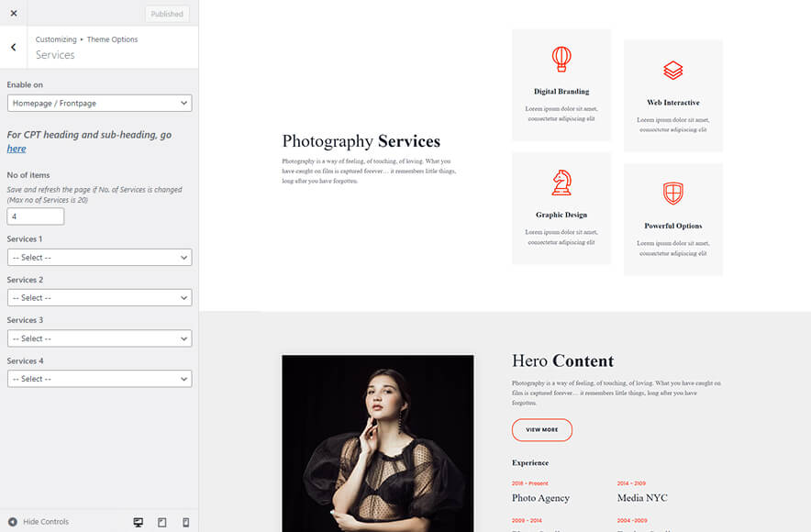Click the Hero Content heading
Viewport: 811px width, 532px height.
coord(562,360)
